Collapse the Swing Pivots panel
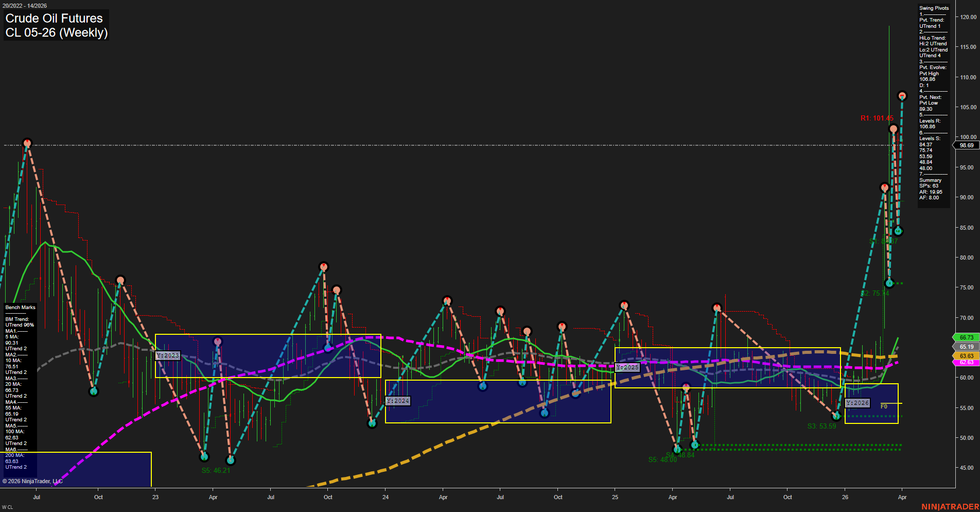 tap(933, 8)
